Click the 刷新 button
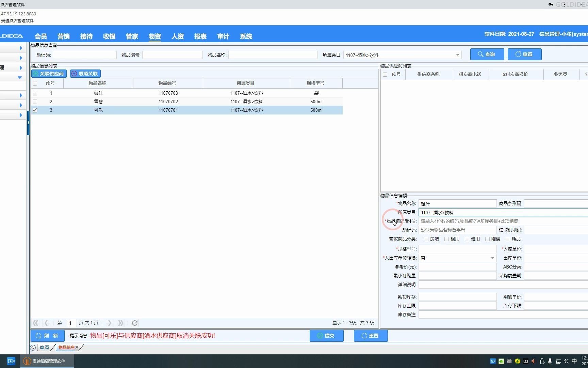The height and width of the screenshot is (368, 588). 47,336
